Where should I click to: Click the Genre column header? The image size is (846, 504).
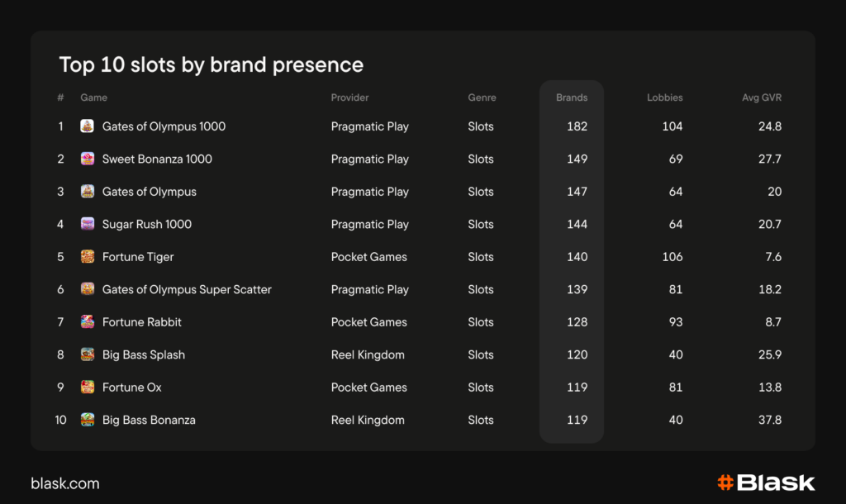click(482, 97)
